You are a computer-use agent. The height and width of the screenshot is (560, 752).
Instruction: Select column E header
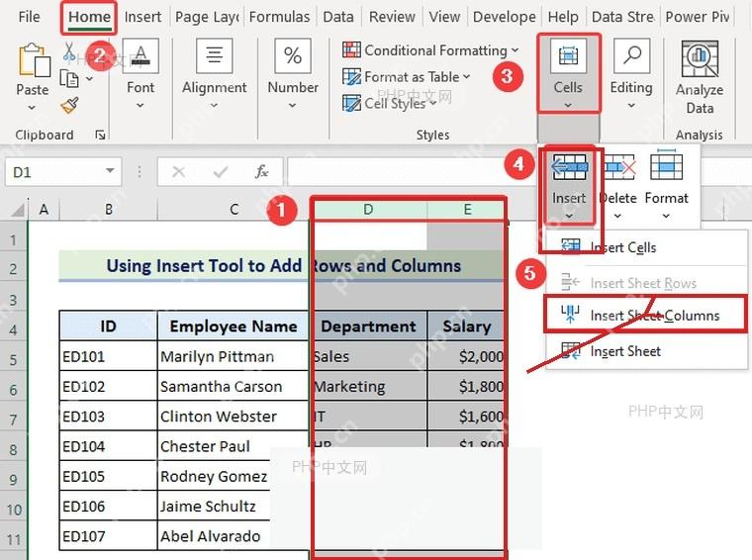pyautogui.click(x=467, y=210)
